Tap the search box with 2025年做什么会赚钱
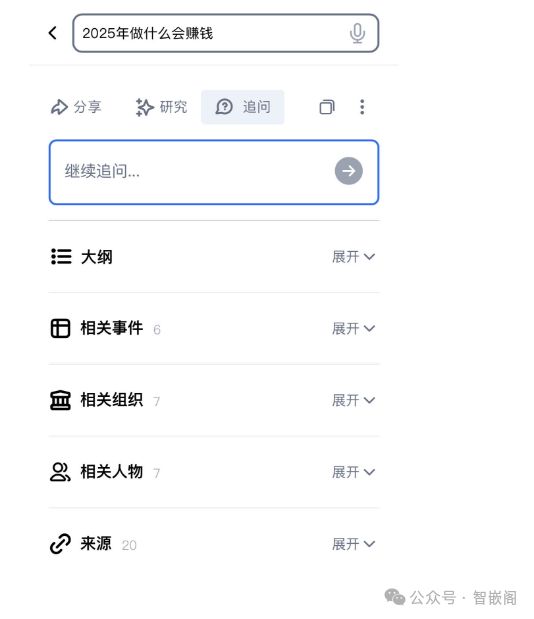Screen dimensions: 534x619 click(x=226, y=33)
